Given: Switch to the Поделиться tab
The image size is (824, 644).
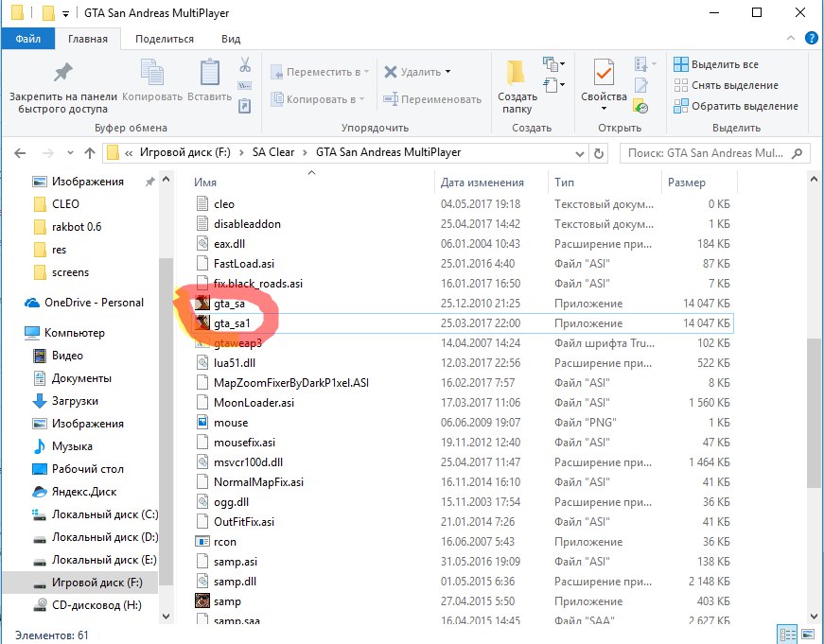Looking at the screenshot, I should click(165, 39).
